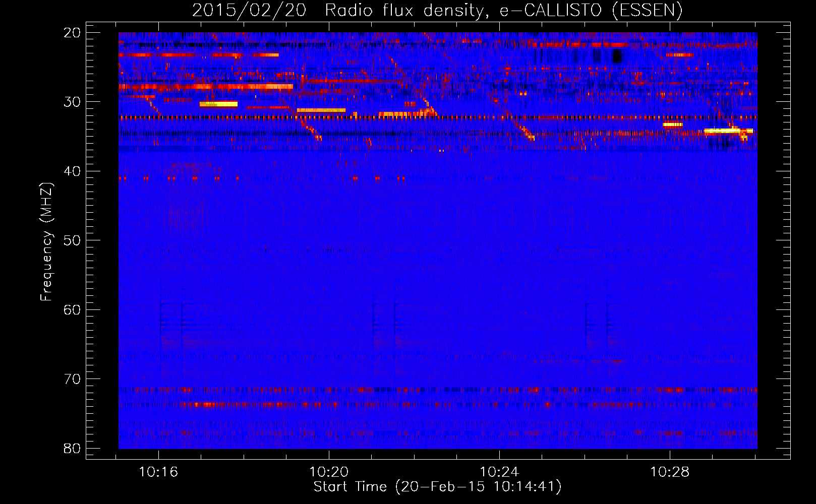Select the 10:28 time tick label
The image size is (816, 504).
click(x=670, y=472)
